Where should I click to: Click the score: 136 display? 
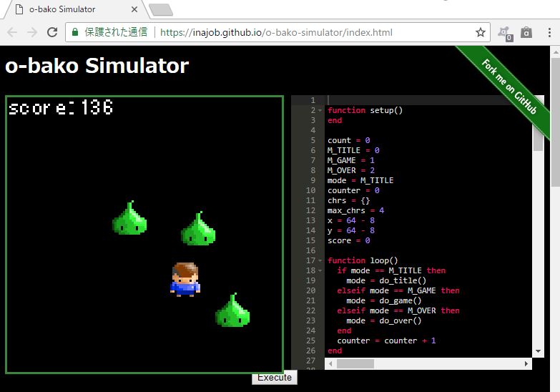(x=61, y=107)
